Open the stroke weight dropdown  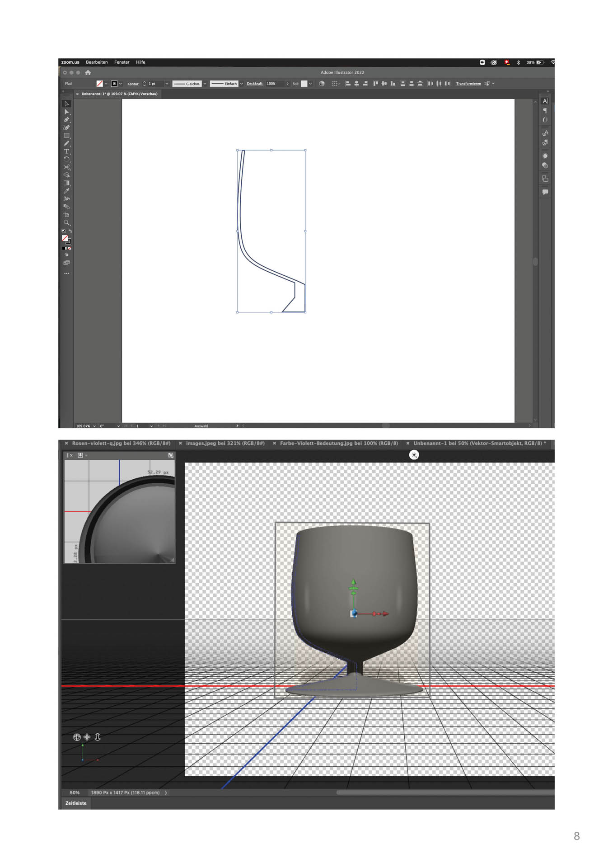point(167,84)
